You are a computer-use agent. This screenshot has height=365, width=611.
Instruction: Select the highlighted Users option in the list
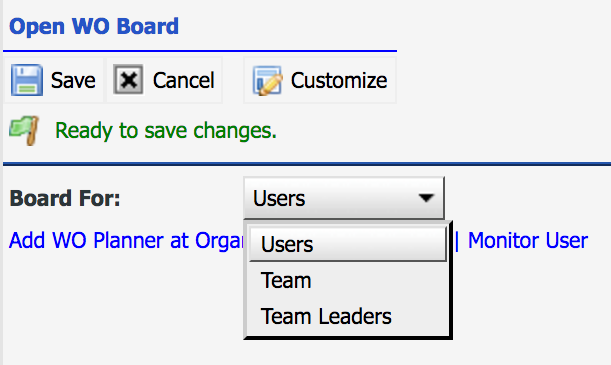pos(348,244)
